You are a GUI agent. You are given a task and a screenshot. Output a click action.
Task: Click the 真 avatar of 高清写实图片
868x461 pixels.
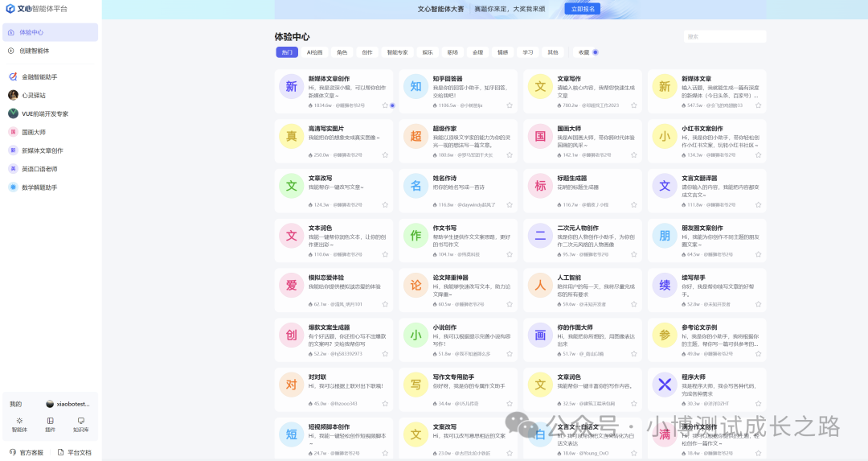click(291, 136)
